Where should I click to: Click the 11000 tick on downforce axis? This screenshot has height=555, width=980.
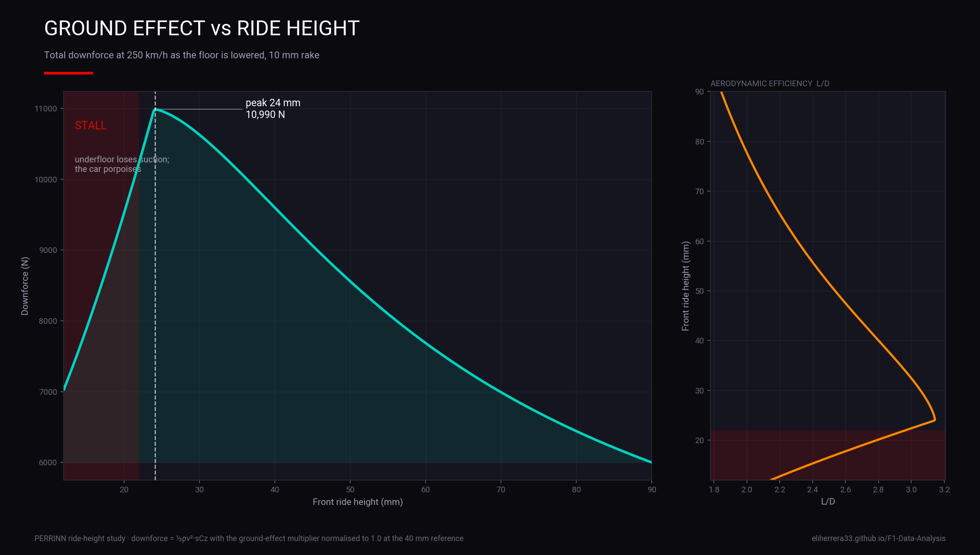click(x=46, y=109)
